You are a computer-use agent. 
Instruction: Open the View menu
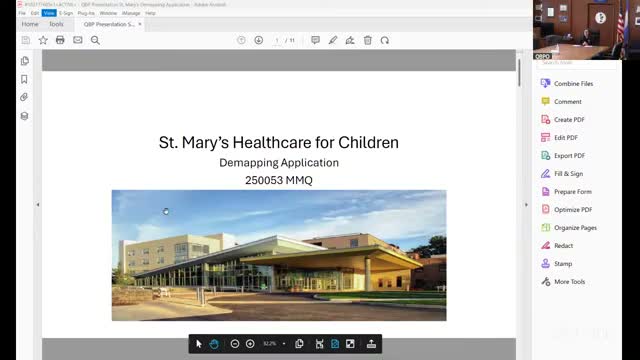pyautogui.click(x=49, y=13)
